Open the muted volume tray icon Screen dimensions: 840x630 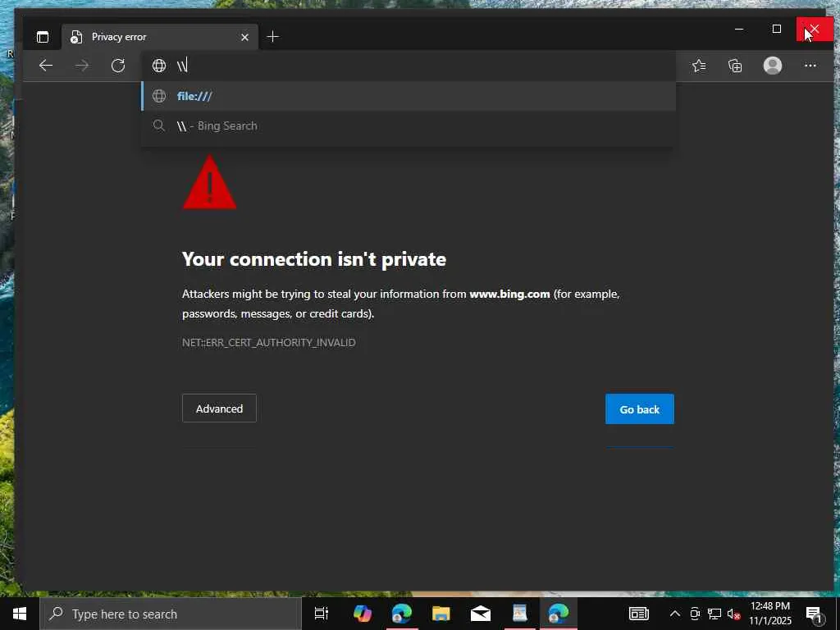click(733, 614)
